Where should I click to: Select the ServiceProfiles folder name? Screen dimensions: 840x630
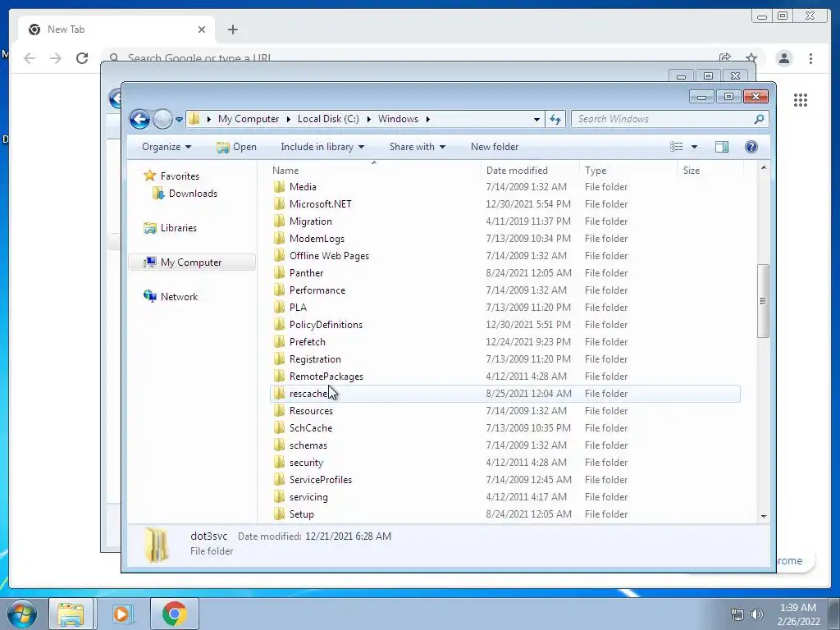tap(321, 479)
